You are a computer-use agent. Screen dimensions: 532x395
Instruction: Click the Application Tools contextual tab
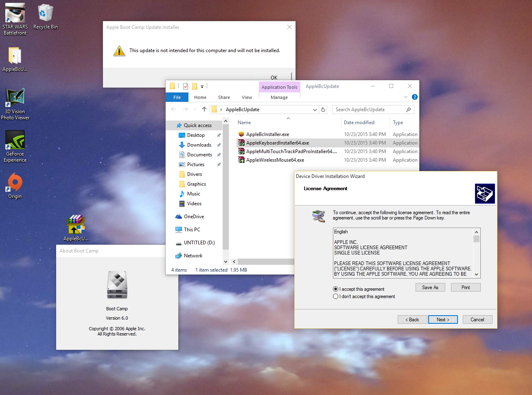[x=280, y=87]
